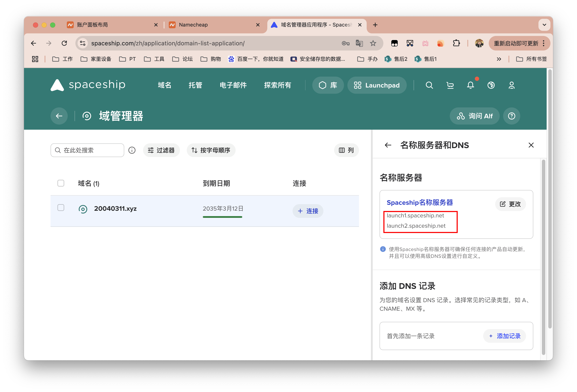Click the help question mark button
Viewport: 577px width, 392px height.
(x=511, y=116)
